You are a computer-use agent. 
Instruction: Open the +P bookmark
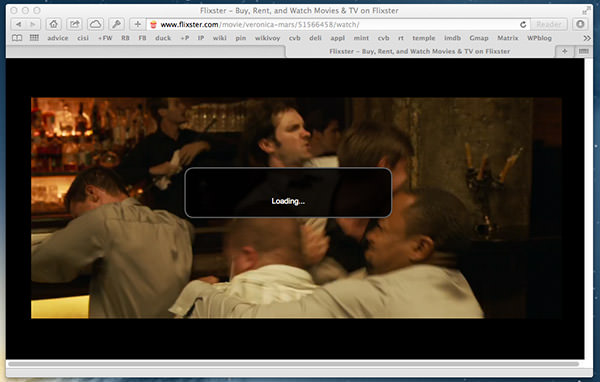coord(185,38)
